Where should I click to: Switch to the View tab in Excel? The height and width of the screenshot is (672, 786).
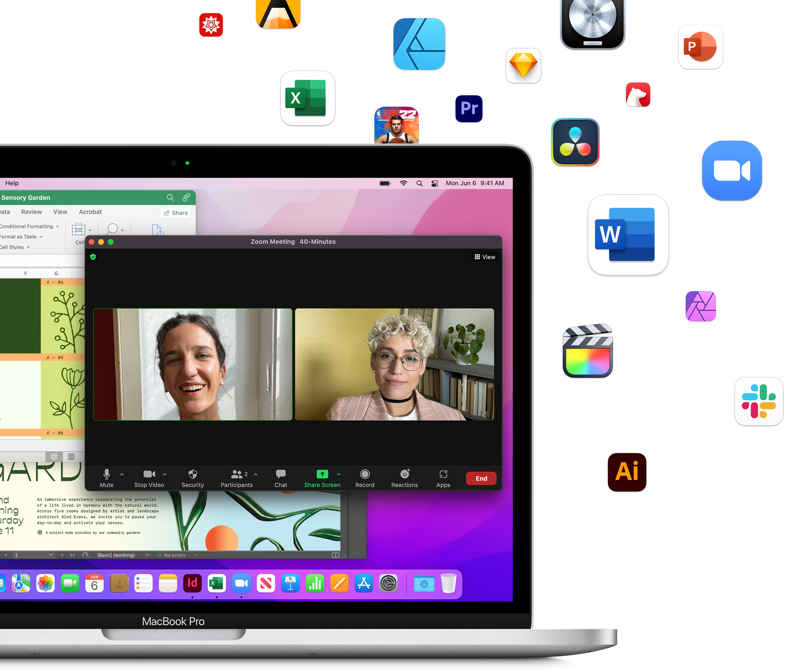click(x=60, y=212)
